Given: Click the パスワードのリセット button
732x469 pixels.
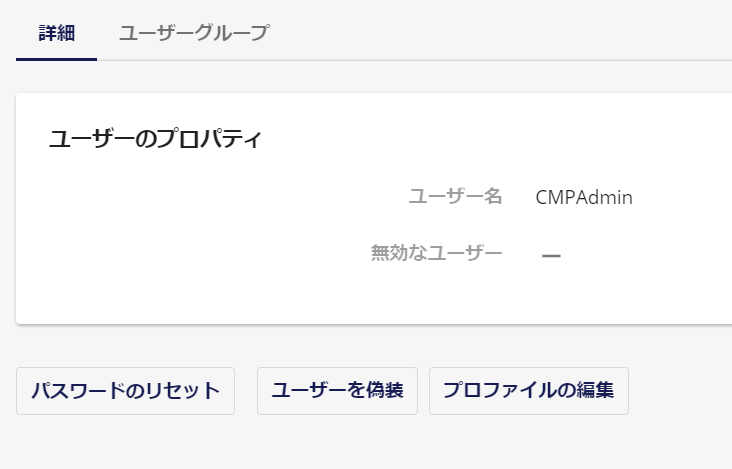Looking at the screenshot, I should [126, 391].
